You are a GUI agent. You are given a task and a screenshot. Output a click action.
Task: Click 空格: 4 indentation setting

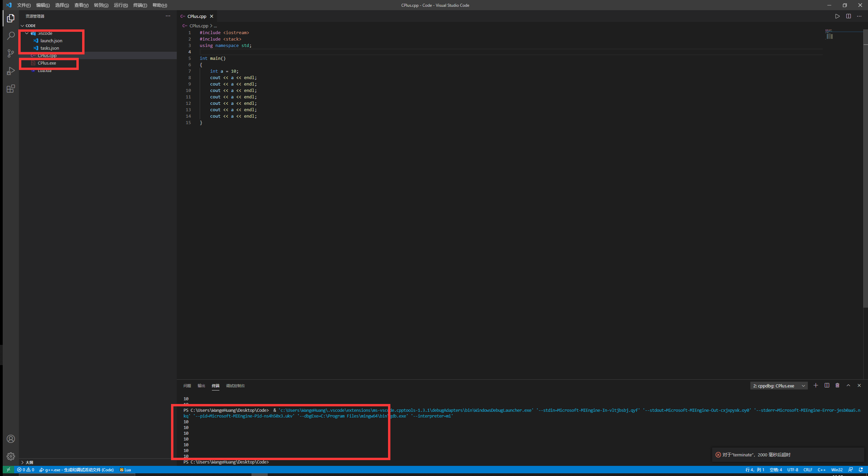pos(776,470)
